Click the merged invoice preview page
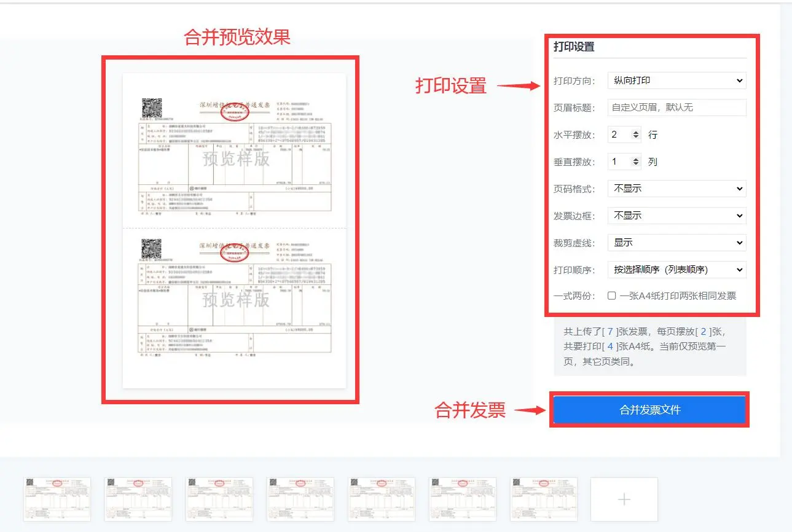 234,230
